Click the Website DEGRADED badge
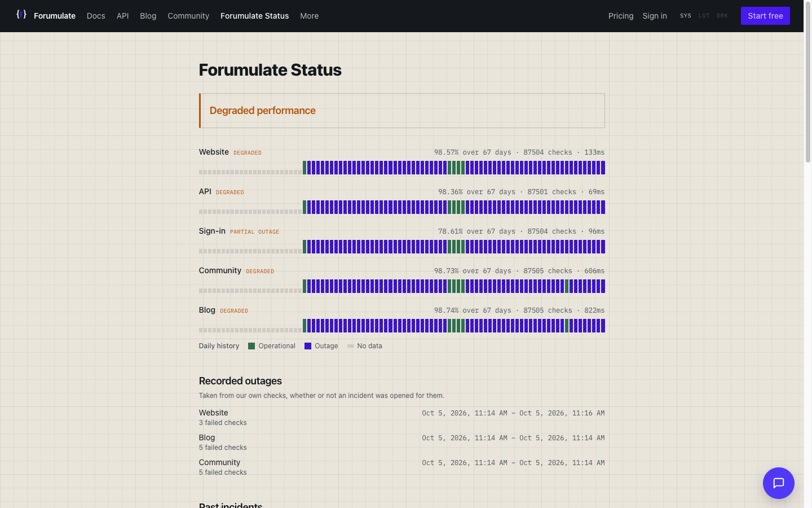 tap(248, 153)
